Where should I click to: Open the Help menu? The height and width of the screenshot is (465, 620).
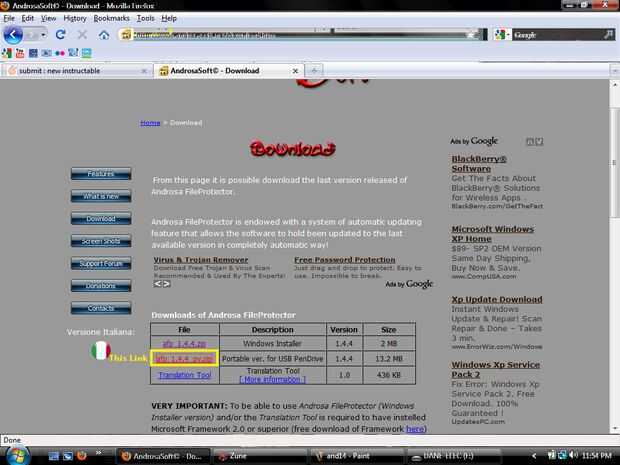169,18
